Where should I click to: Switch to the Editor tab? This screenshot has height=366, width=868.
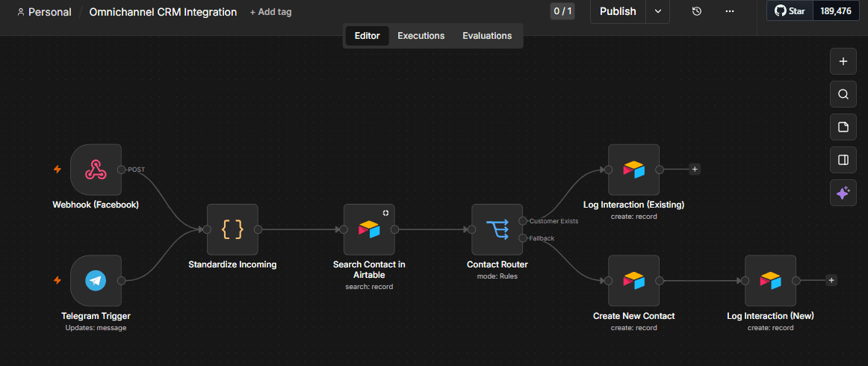tap(367, 36)
